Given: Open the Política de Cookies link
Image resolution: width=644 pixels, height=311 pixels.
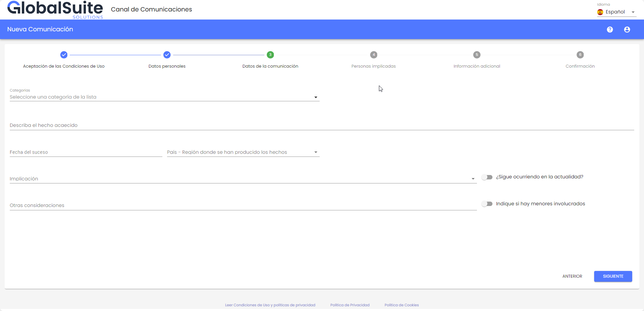Looking at the screenshot, I should [x=401, y=305].
